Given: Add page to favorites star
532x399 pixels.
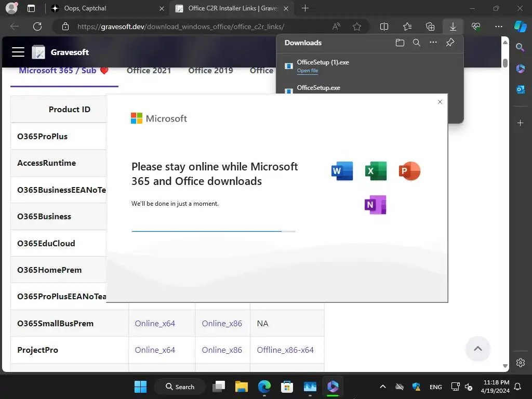Looking at the screenshot, I should coord(356,26).
